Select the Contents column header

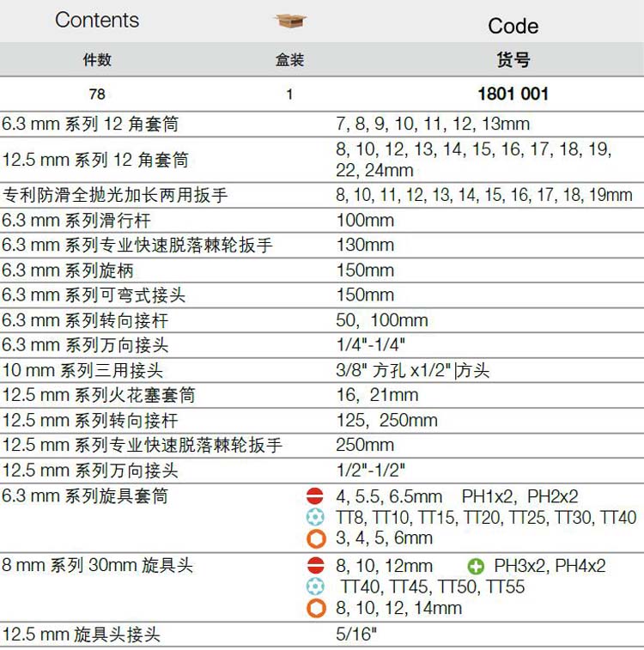click(97, 21)
